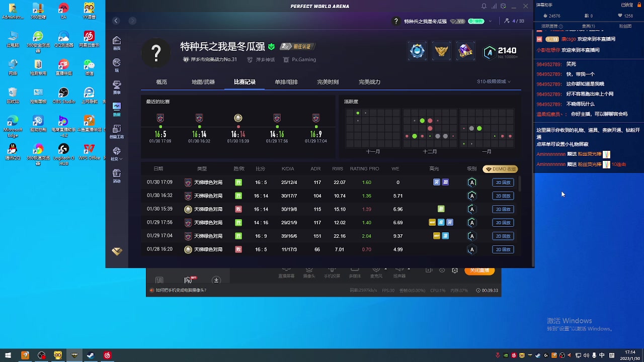Go back with the left arrow button

116,21
